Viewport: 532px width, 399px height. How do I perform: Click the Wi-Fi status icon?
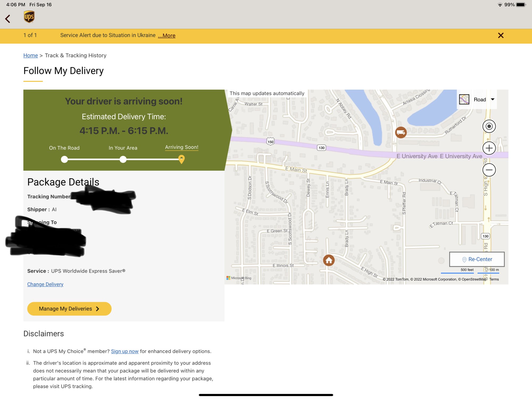coord(500,5)
